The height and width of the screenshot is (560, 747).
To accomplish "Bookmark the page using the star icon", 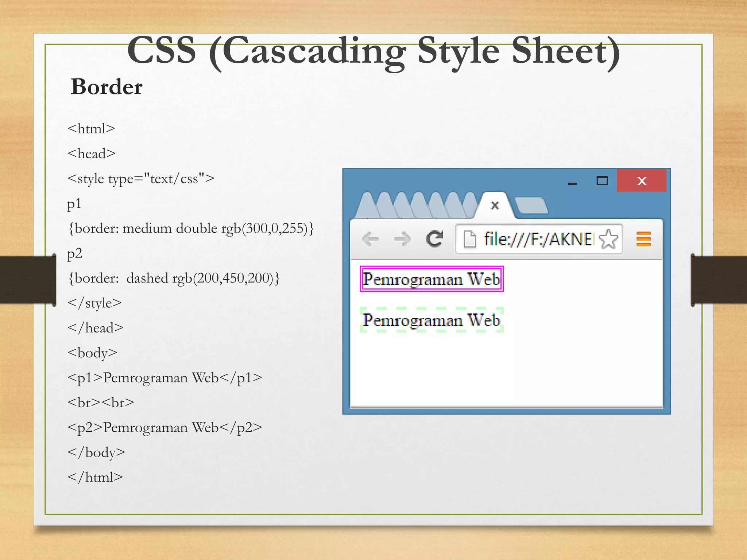I will coord(608,239).
